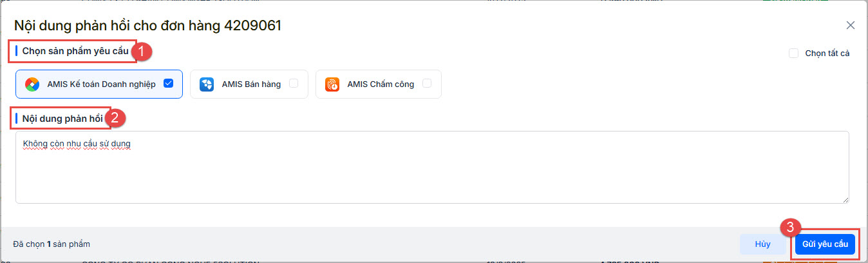Enable the AMIS Chấm công checkbox

[427, 83]
